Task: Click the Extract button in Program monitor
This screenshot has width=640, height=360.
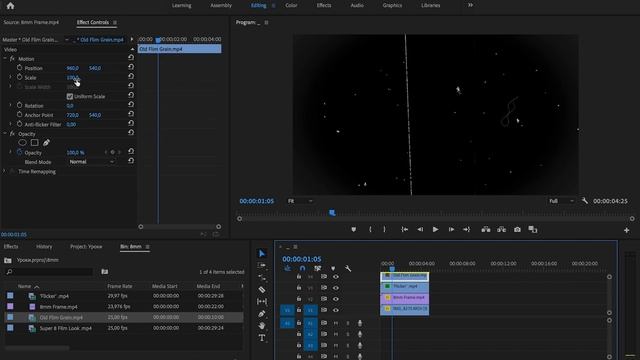Action: click(501, 229)
